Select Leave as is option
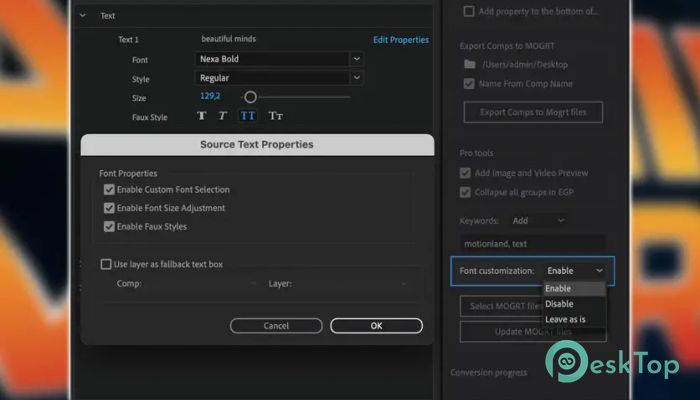This screenshot has width=700, height=400. (574, 319)
